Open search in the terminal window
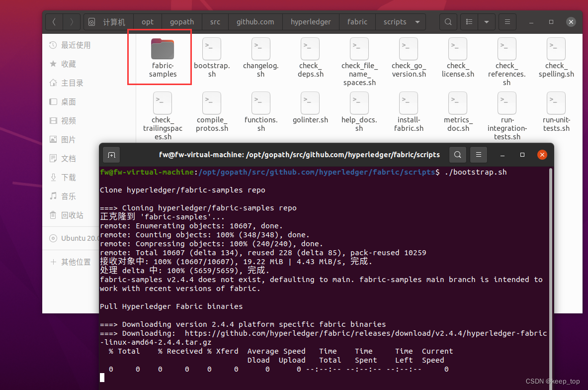The image size is (588, 390). click(457, 155)
